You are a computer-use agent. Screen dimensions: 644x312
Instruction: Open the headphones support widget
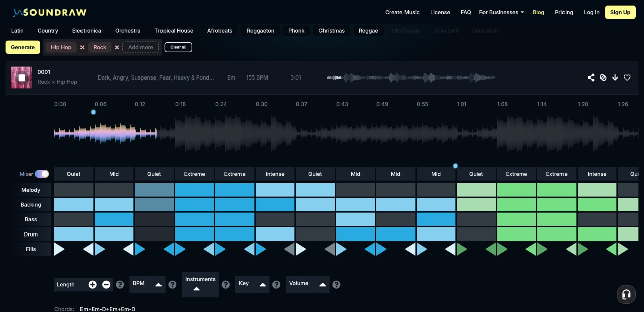coord(626,294)
